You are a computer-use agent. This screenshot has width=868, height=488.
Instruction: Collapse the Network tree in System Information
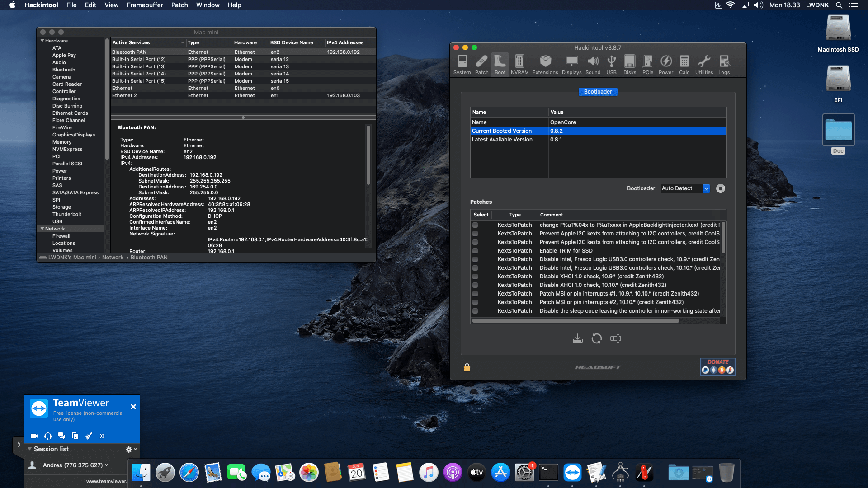point(42,229)
